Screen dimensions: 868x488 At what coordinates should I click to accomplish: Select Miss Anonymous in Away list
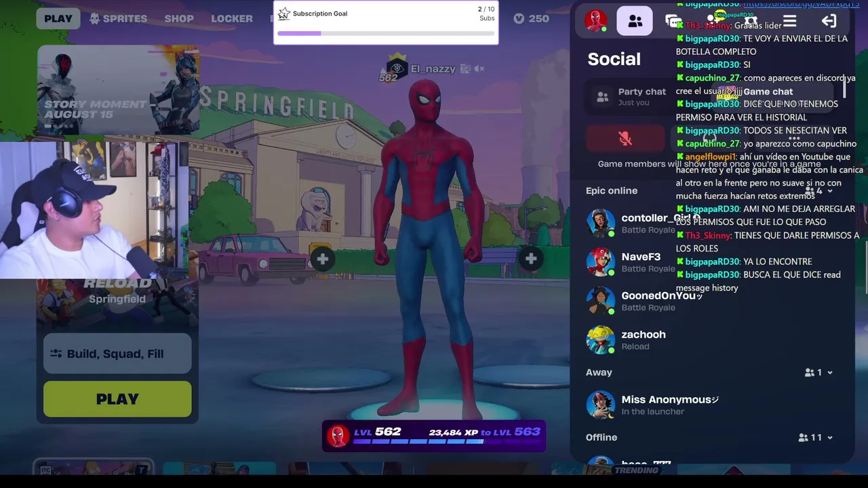(709, 405)
